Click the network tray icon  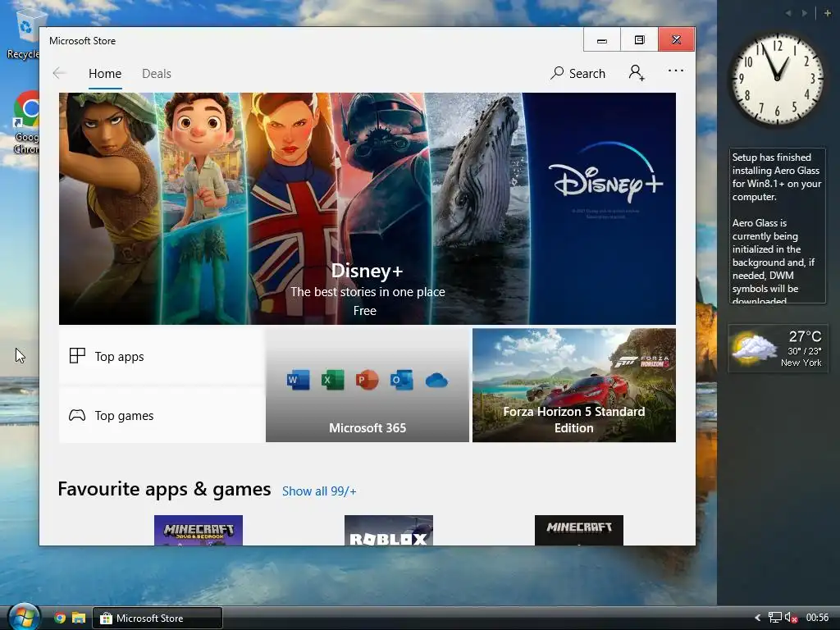pos(774,618)
